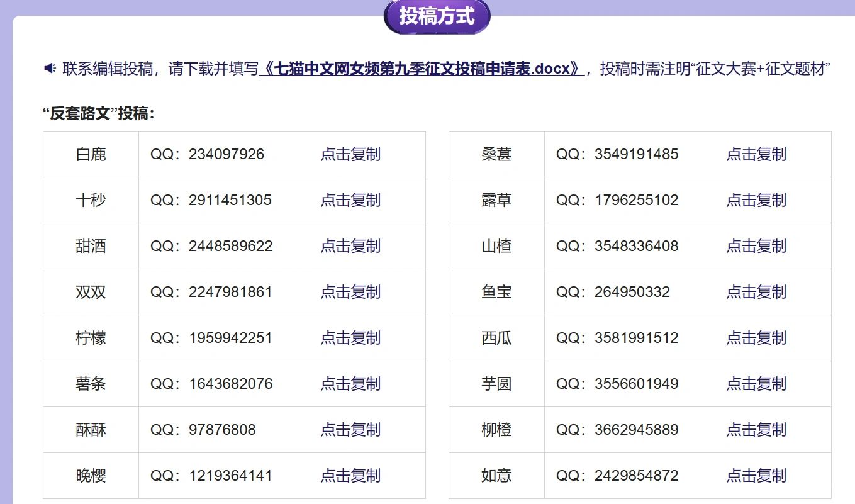Click the QQ number 1643682076
This screenshot has height=504, width=855.
pyautogui.click(x=231, y=384)
